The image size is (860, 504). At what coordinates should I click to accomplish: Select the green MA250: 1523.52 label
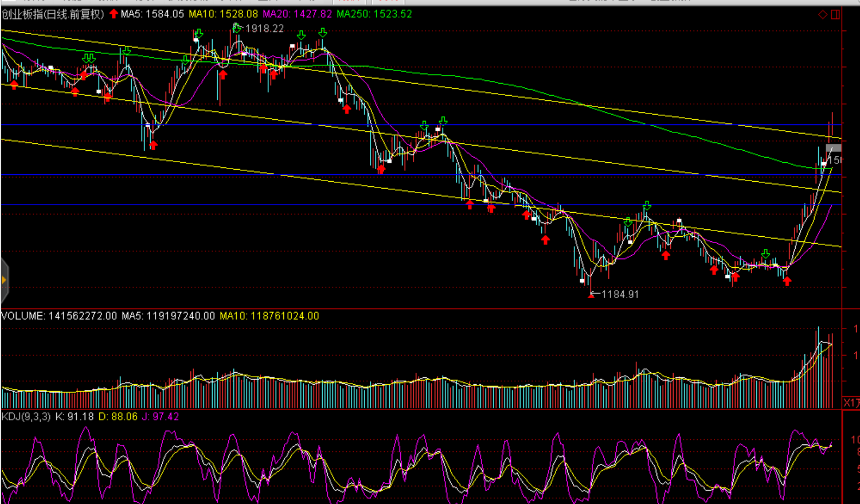click(374, 14)
